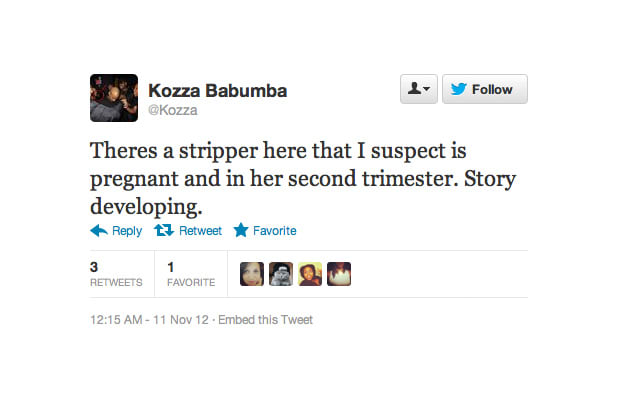Open first retweeter avatar, woman's face

pos(252,274)
